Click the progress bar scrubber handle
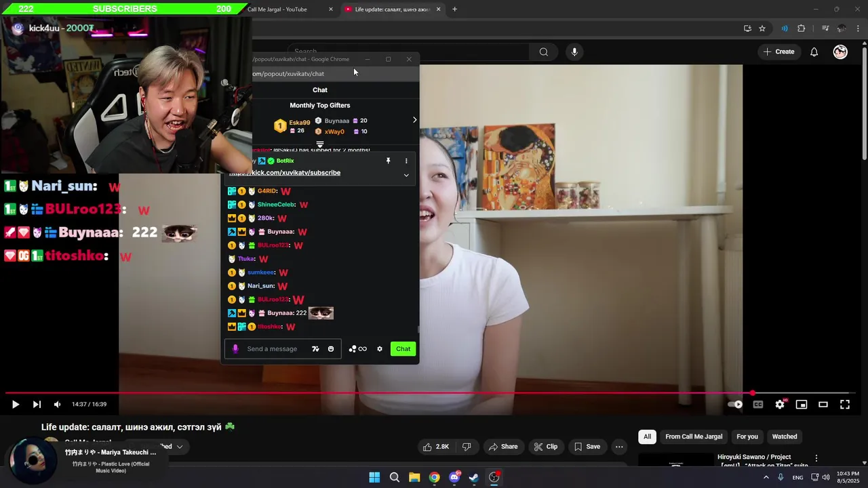 pyautogui.click(x=753, y=393)
